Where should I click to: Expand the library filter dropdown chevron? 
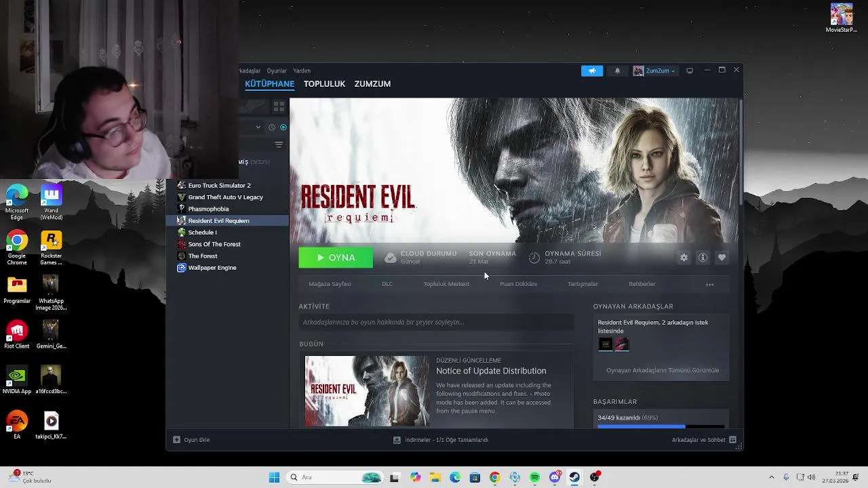(x=258, y=127)
